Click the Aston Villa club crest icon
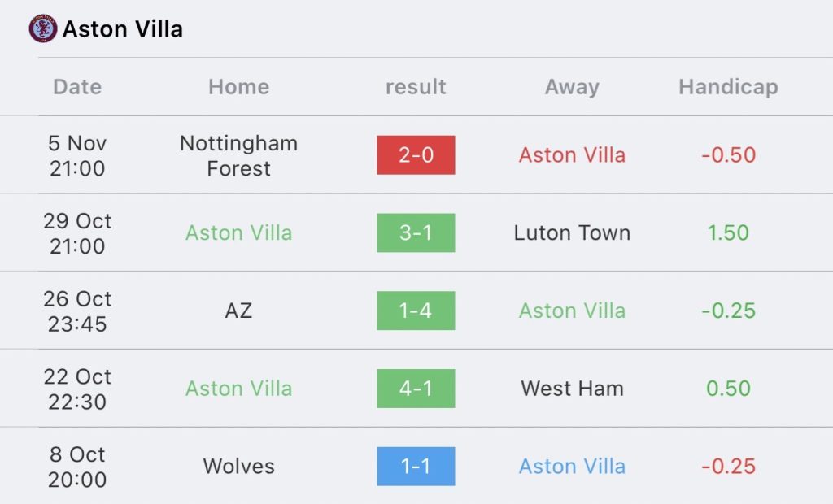Image resolution: width=833 pixels, height=504 pixels. pos(43,29)
